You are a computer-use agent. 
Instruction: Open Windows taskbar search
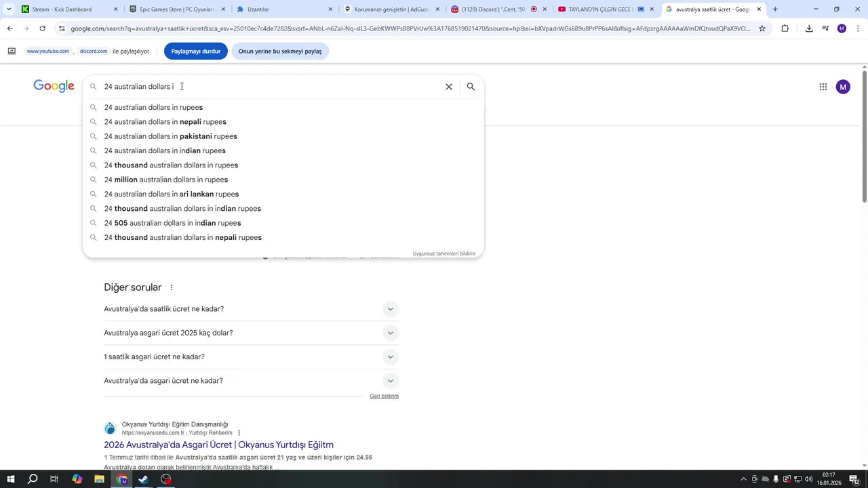(x=33, y=479)
